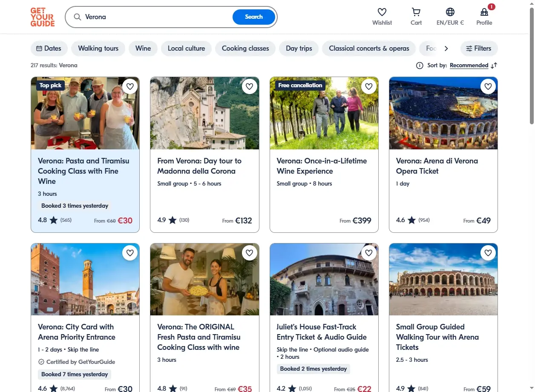
Task: Wishlist heart on Madonna della Corona tour
Action: coord(249,86)
